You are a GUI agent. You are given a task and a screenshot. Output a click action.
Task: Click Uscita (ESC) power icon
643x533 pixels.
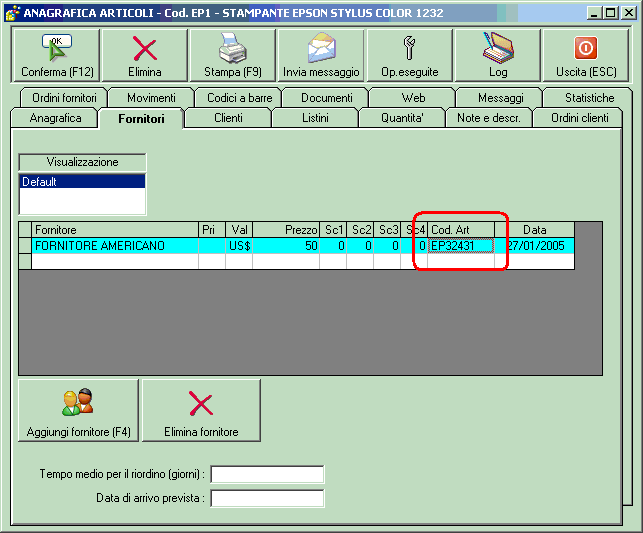pos(586,48)
